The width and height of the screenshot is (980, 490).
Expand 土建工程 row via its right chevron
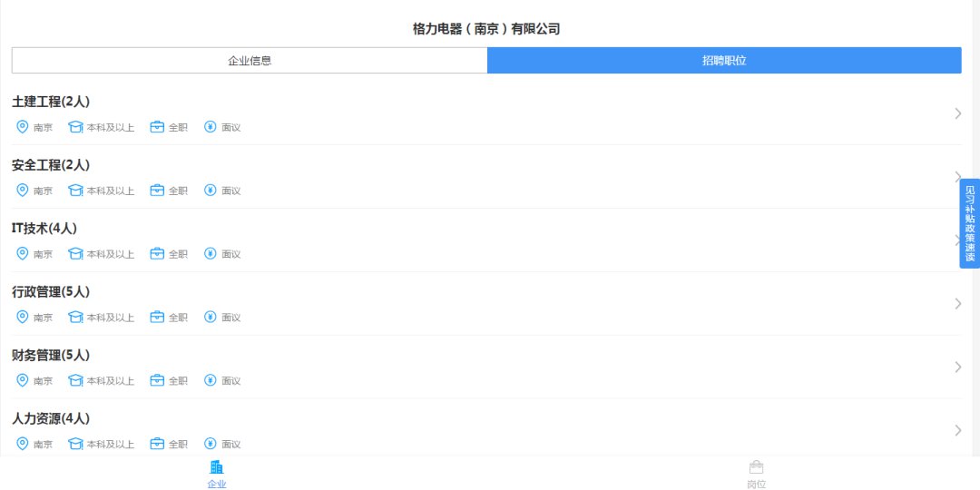[x=958, y=113]
